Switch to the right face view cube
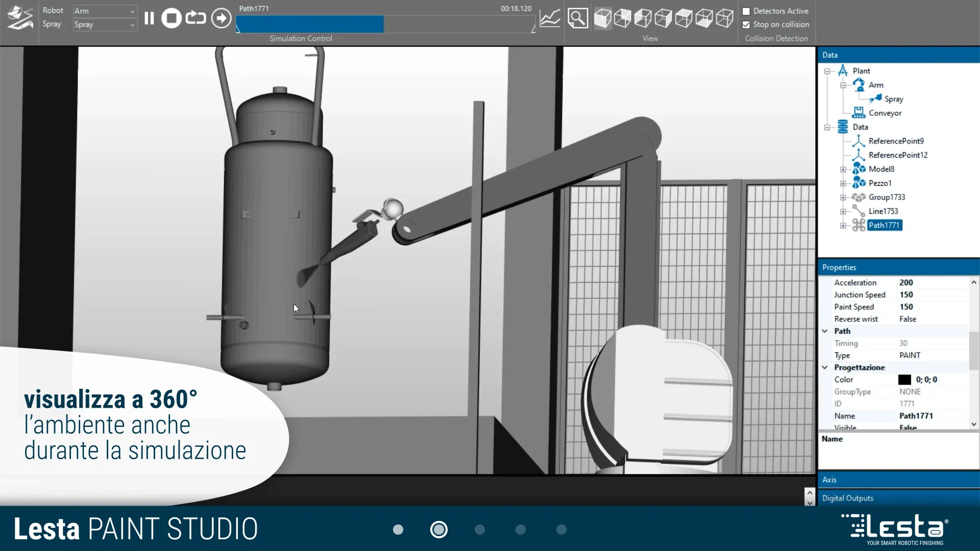 tap(664, 18)
